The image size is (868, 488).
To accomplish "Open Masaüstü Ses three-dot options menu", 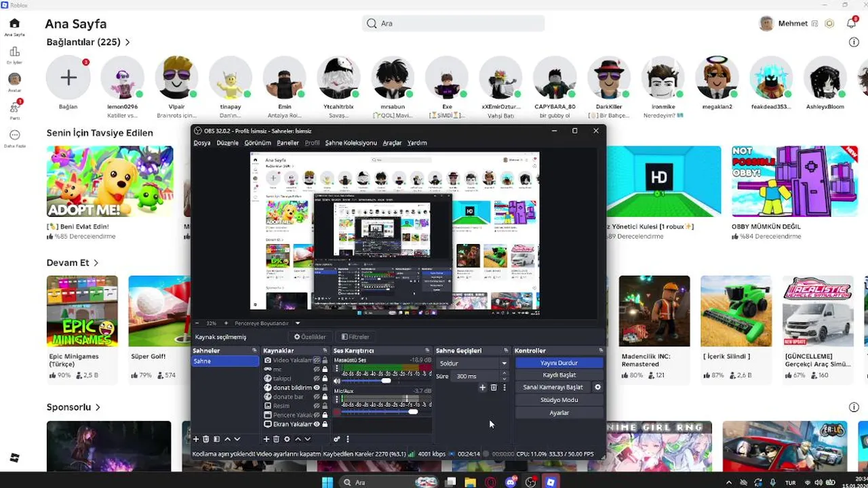I will [x=337, y=369].
